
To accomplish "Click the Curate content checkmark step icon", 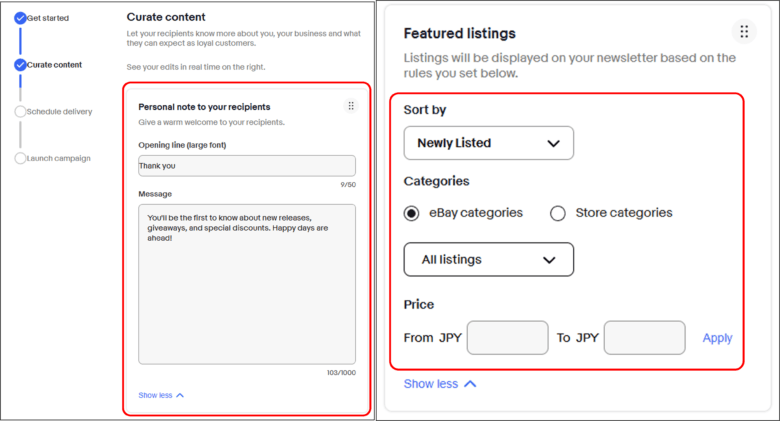I will 20,64.
